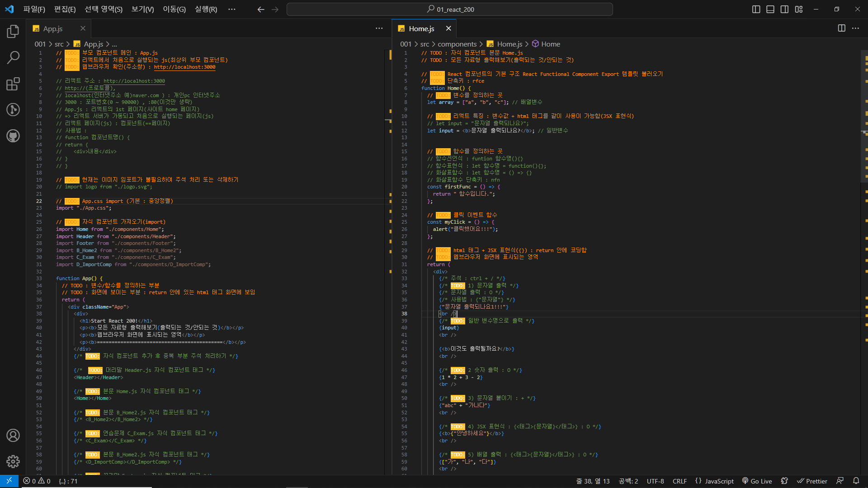
Task: Open More Actions menu for App.js editor group
Action: (379, 28)
